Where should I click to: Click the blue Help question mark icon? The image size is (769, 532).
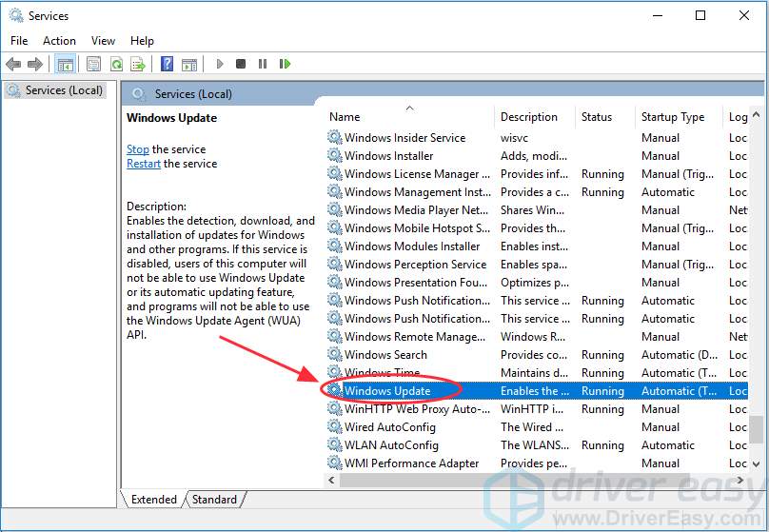[x=167, y=64]
